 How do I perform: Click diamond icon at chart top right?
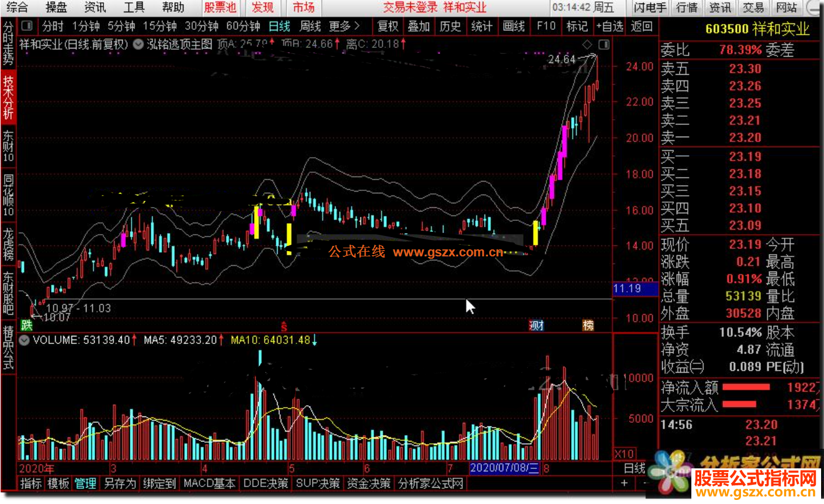coord(588,44)
